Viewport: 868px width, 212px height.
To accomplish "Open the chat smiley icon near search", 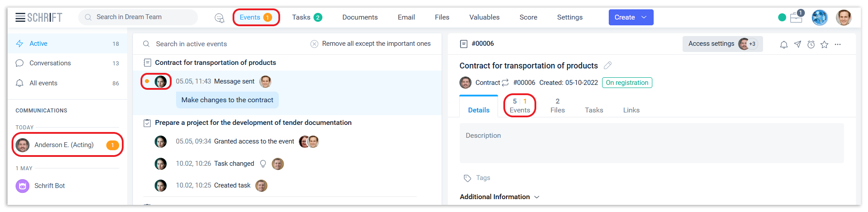I will click(219, 18).
